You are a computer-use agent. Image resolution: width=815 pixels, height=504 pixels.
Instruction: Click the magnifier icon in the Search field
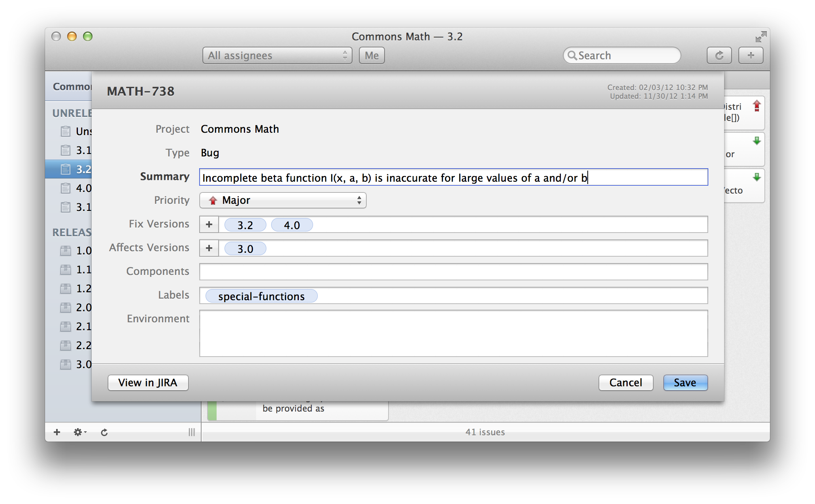click(572, 55)
